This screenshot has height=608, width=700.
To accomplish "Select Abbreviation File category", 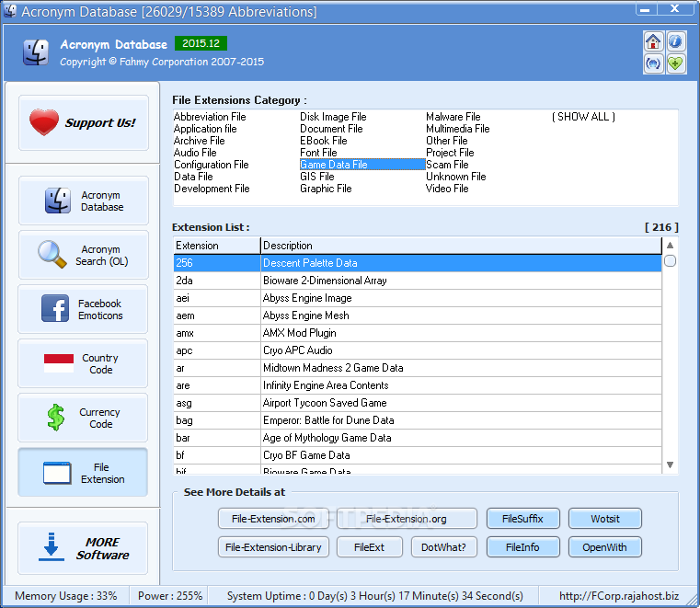I will pos(210,117).
